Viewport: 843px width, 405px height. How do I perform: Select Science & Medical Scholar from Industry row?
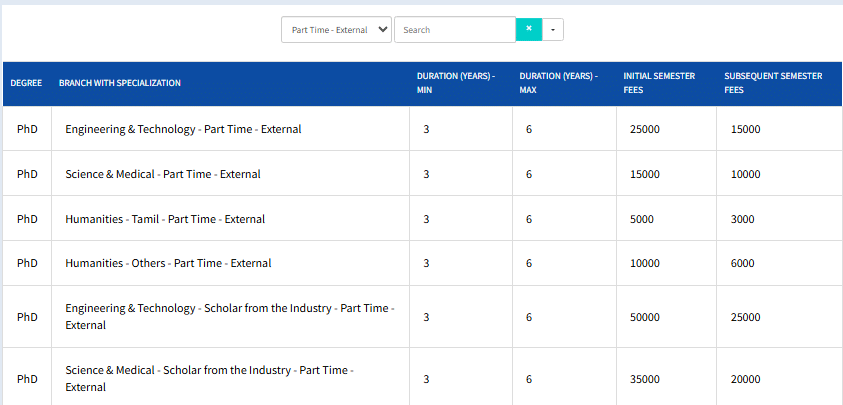(208, 378)
